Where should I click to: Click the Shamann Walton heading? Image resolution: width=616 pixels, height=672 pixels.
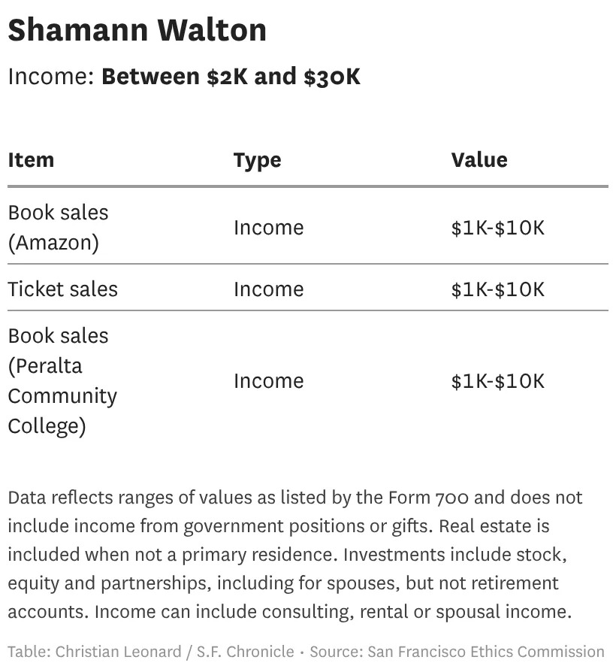tap(137, 31)
